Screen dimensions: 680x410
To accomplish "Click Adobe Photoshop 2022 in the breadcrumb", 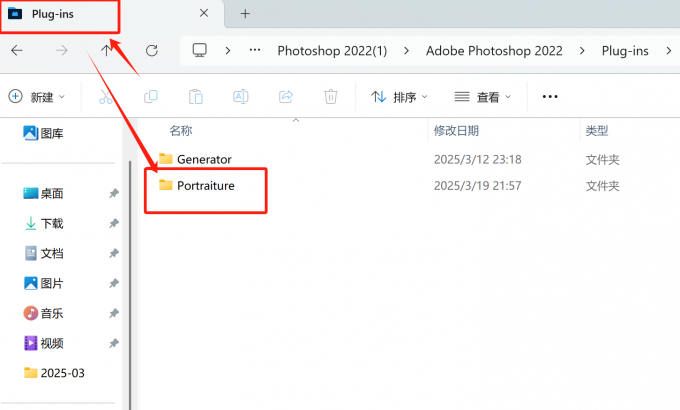I will pyautogui.click(x=494, y=51).
